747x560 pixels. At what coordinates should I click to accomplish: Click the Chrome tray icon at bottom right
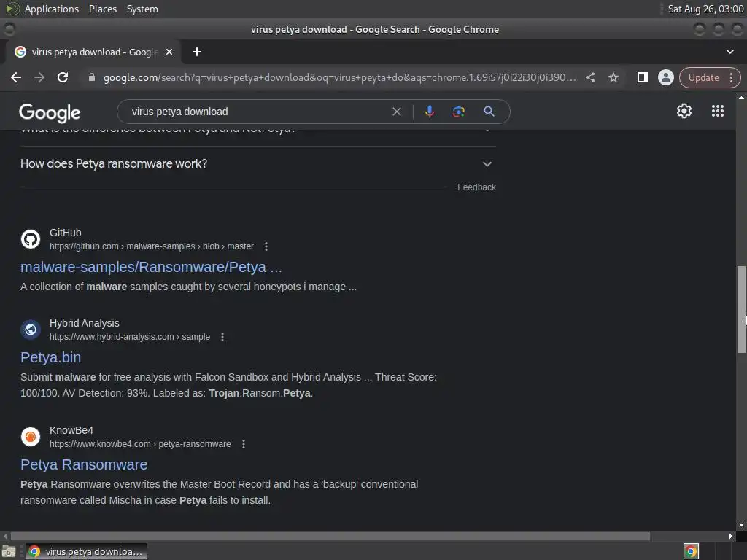pos(691,552)
